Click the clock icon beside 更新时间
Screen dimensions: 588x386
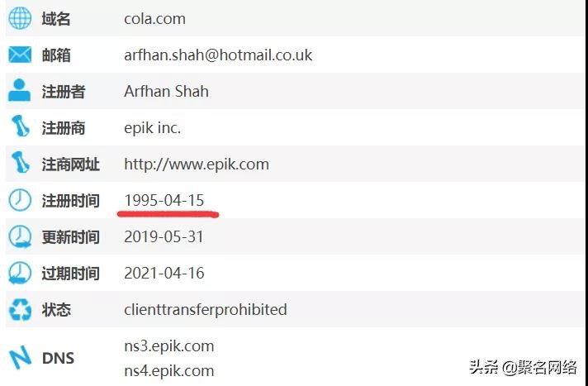(20, 236)
